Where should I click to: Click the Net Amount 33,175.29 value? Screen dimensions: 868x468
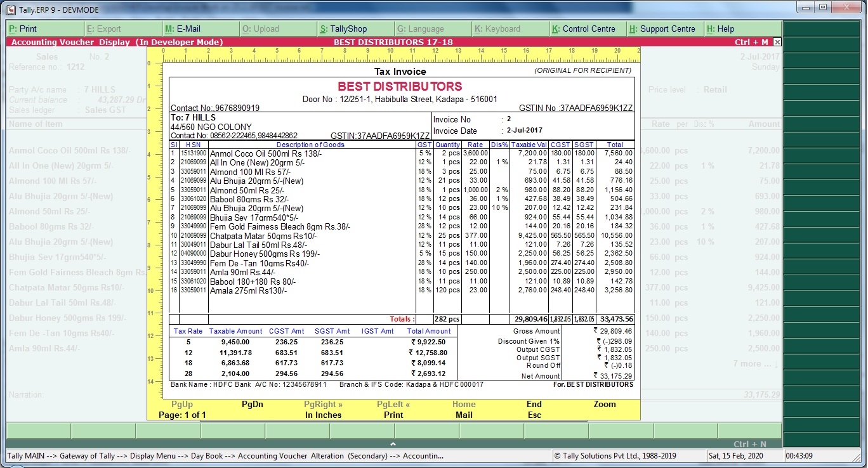tap(612, 376)
